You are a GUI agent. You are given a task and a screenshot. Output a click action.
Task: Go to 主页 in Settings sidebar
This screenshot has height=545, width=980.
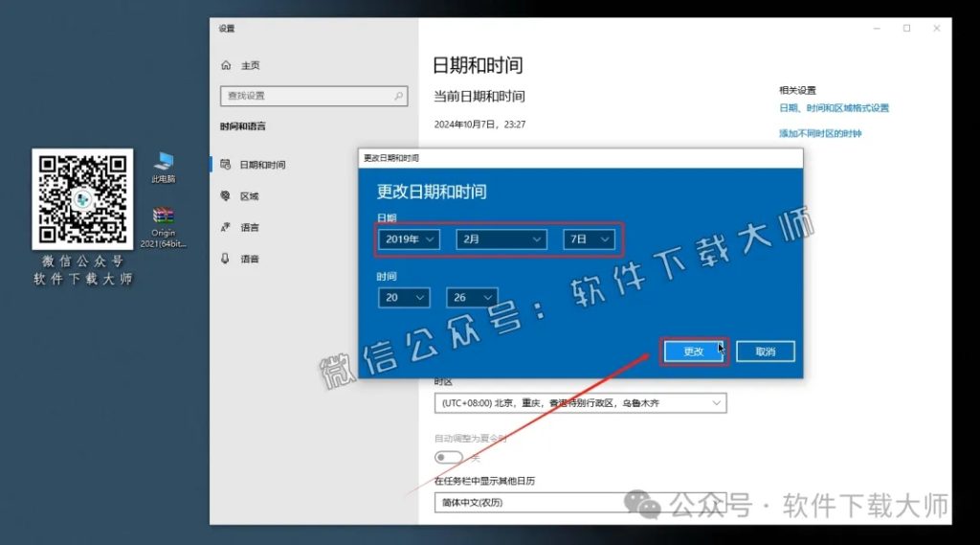251,65
